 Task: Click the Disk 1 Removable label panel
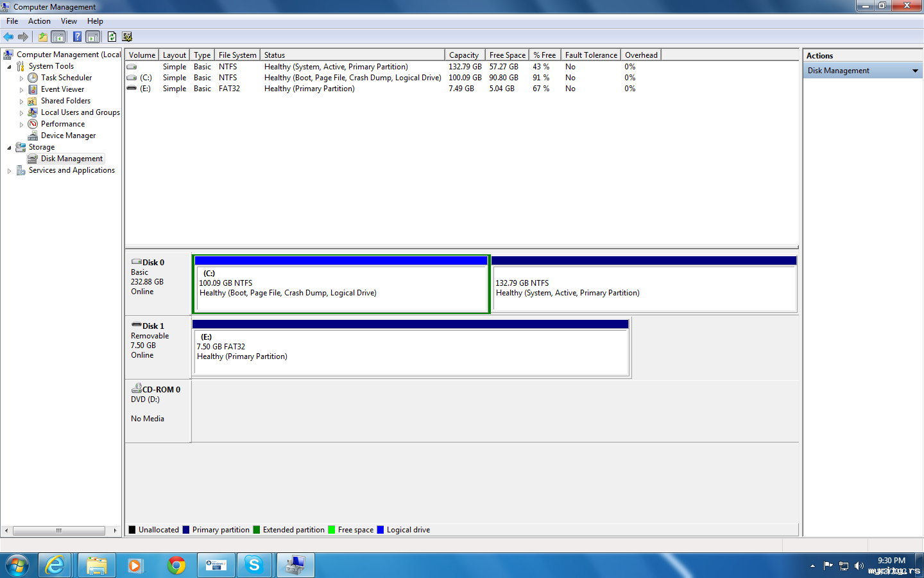[x=158, y=347]
